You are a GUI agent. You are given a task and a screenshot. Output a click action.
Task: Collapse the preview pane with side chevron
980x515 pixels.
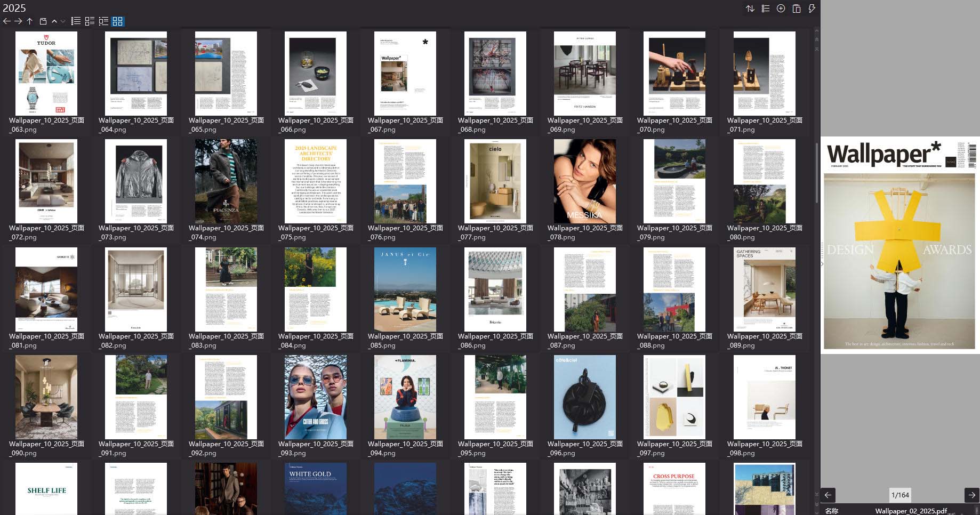tap(822, 263)
